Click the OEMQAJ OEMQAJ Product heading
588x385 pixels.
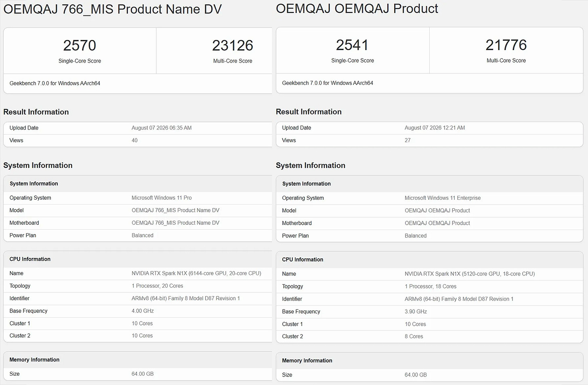pyautogui.click(x=357, y=8)
